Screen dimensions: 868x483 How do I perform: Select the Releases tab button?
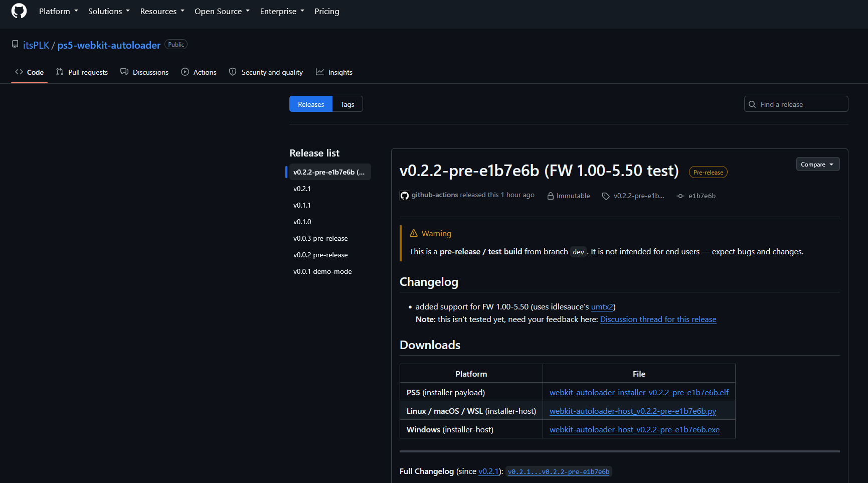pyautogui.click(x=311, y=104)
